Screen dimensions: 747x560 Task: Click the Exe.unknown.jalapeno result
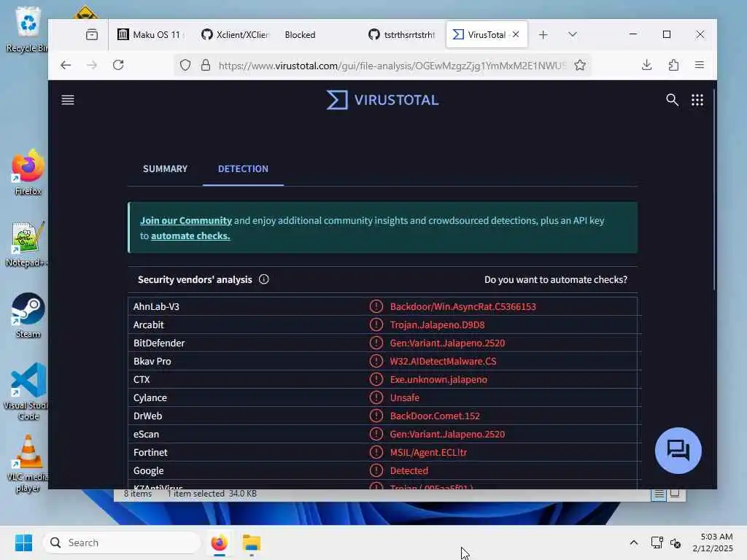point(438,379)
